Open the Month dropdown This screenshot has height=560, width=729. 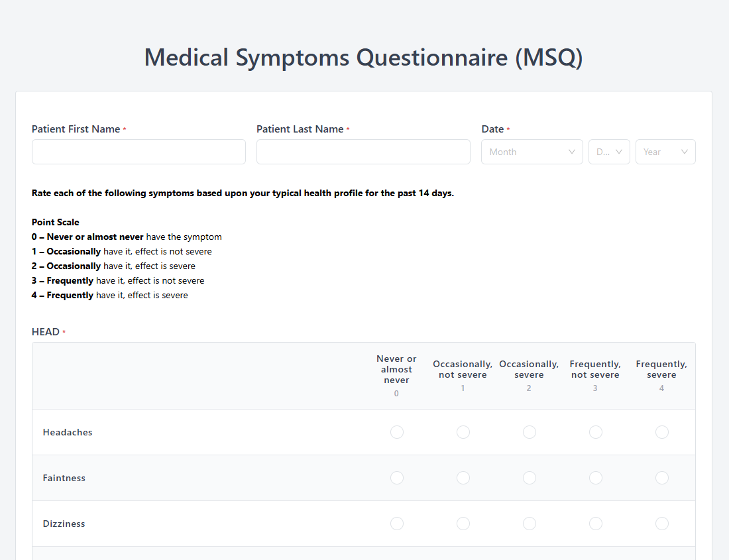point(532,152)
